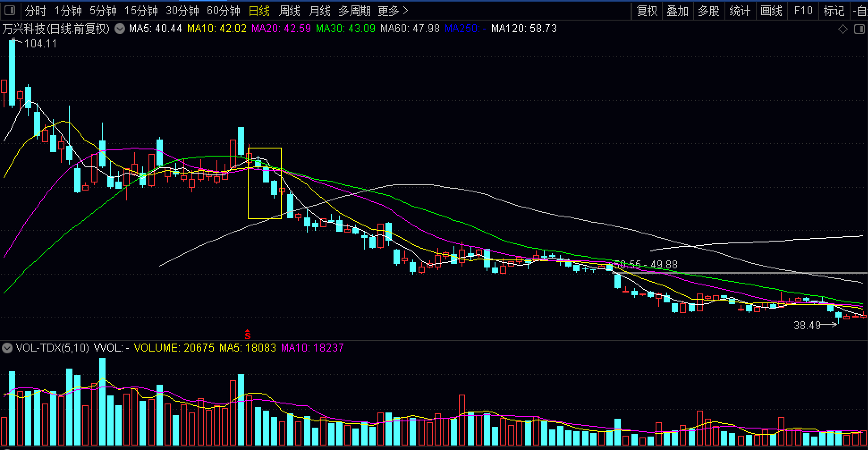This screenshot has height=450, width=868.
Task: Toggle the left side panel icon
Action: 9,10
